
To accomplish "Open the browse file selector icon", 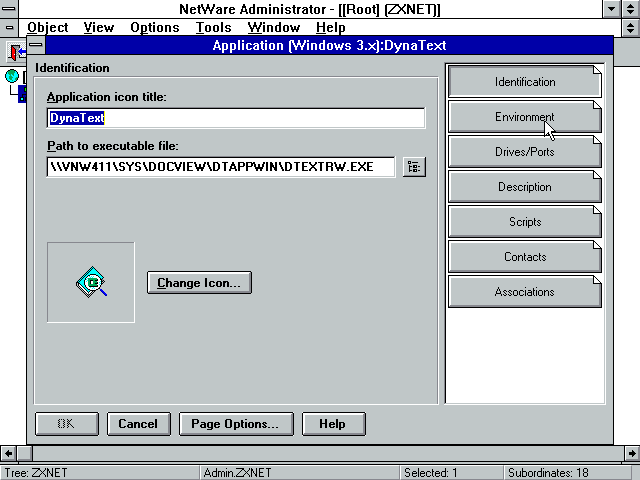I will coord(414,167).
